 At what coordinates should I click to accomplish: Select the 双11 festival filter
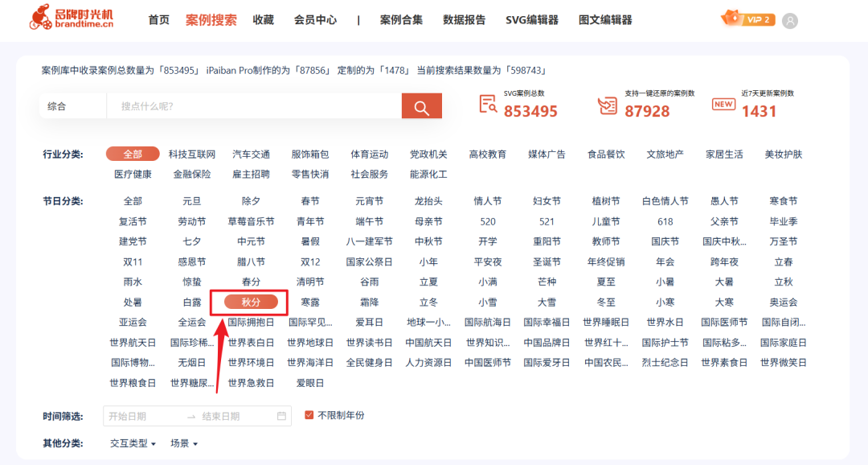pos(132,261)
